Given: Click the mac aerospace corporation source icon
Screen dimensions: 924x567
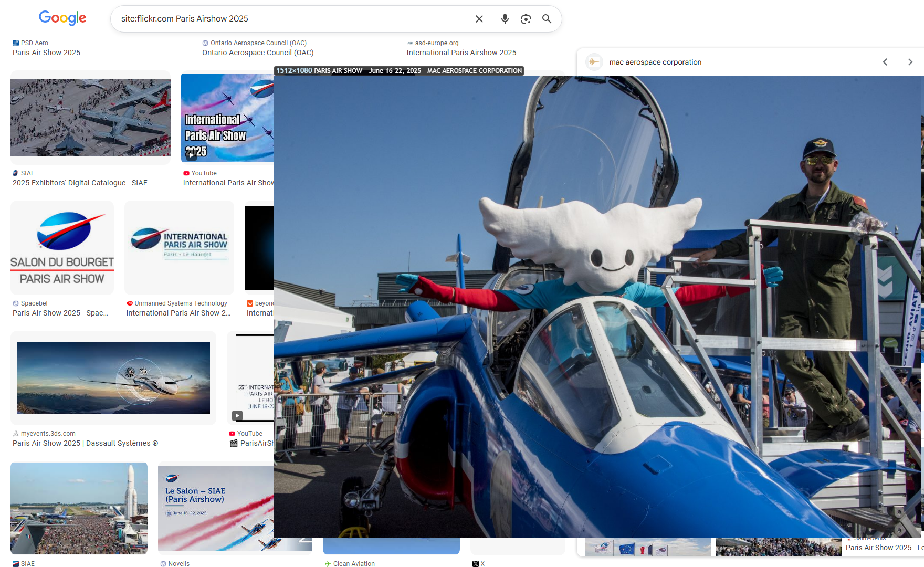Looking at the screenshot, I should [x=594, y=62].
